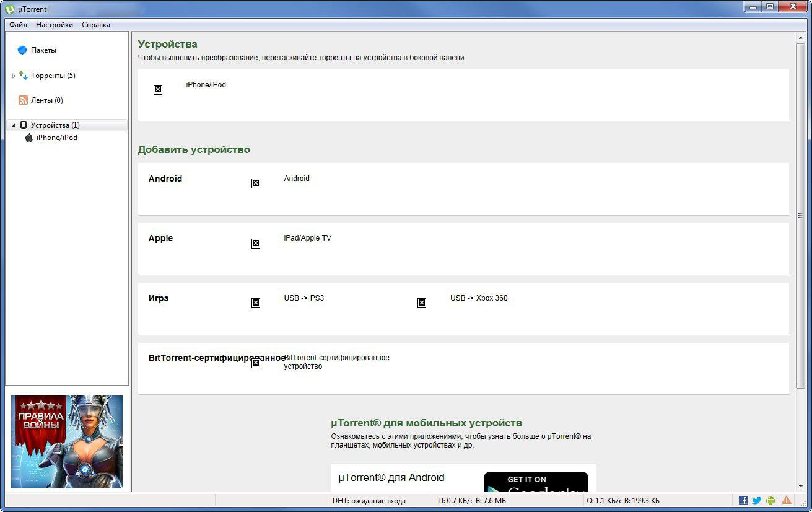Image resolution: width=812 pixels, height=512 pixels.
Task: Click the bold Игра category heading
Action: click(x=159, y=298)
